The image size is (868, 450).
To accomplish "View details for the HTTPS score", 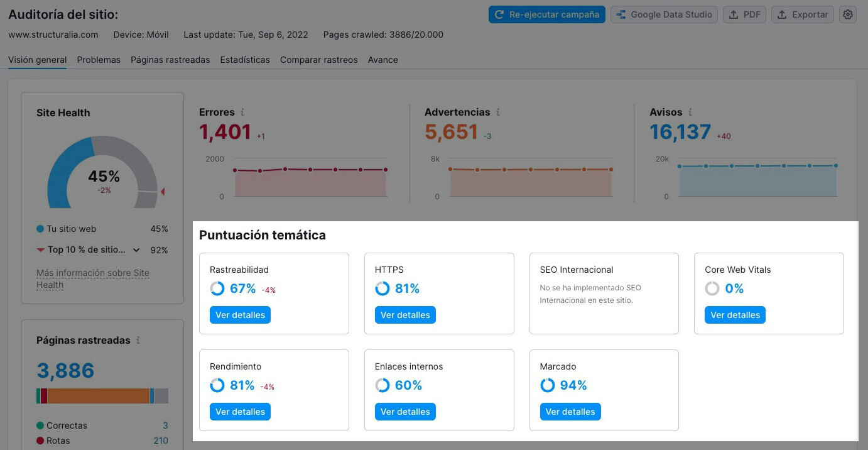I will click(405, 315).
